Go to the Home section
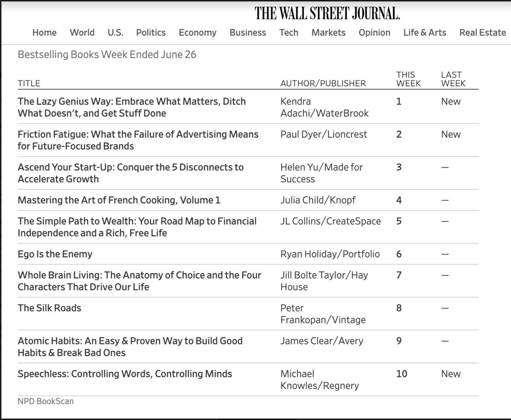Image resolution: width=511 pixels, height=420 pixels. click(x=44, y=33)
